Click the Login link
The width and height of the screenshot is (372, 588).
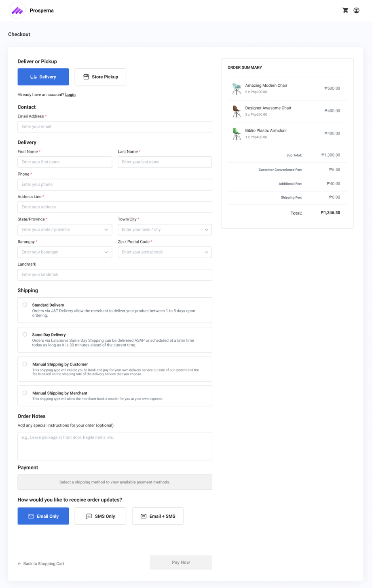click(x=70, y=94)
